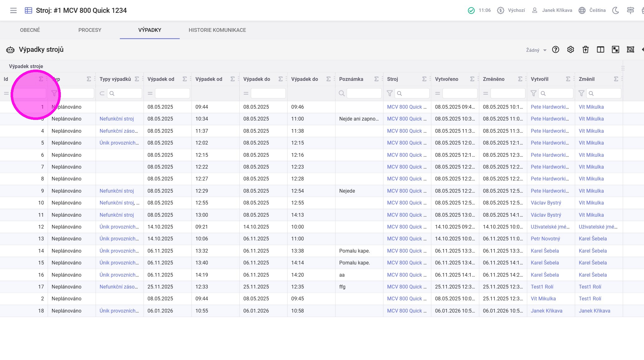
Task: Open grid settings with the gear icon
Action: coord(570,50)
